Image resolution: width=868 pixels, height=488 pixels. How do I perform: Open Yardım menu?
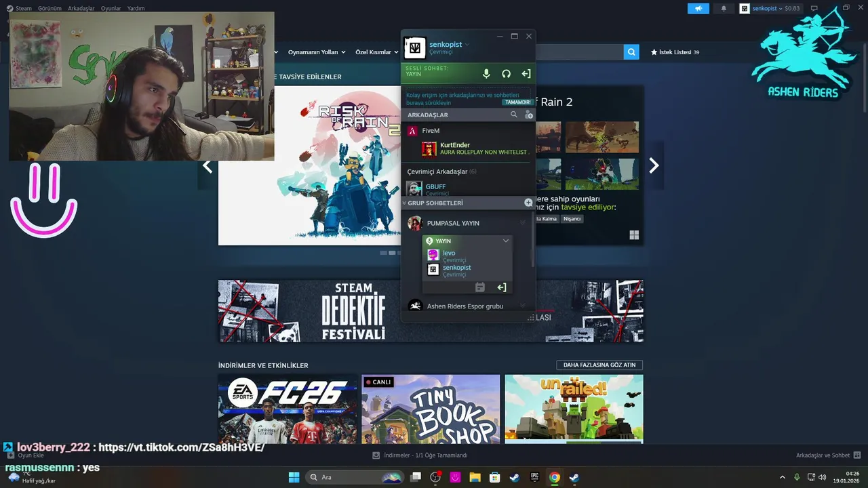pyautogui.click(x=136, y=8)
